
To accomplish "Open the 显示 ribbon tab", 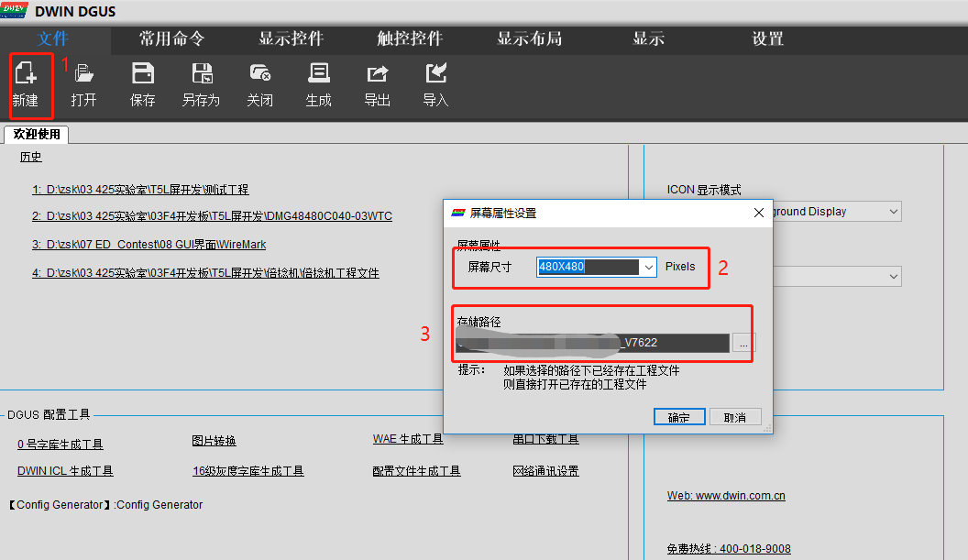I will (x=649, y=38).
